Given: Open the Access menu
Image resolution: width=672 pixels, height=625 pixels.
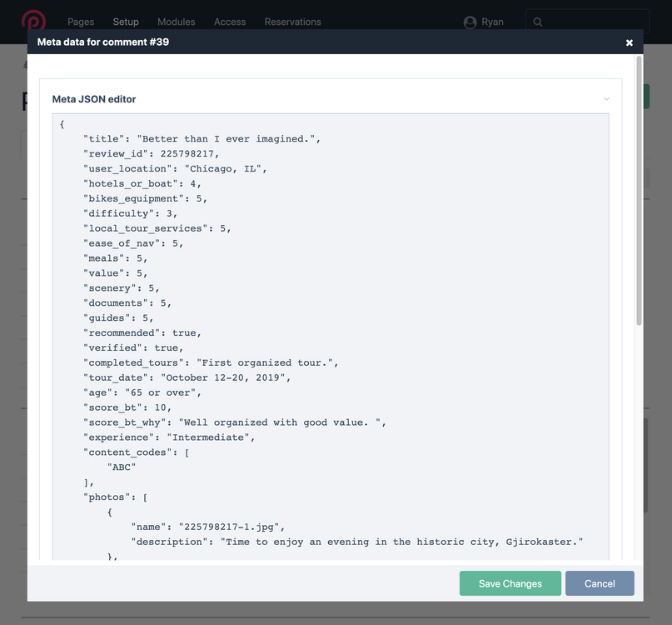Looking at the screenshot, I should [x=229, y=22].
